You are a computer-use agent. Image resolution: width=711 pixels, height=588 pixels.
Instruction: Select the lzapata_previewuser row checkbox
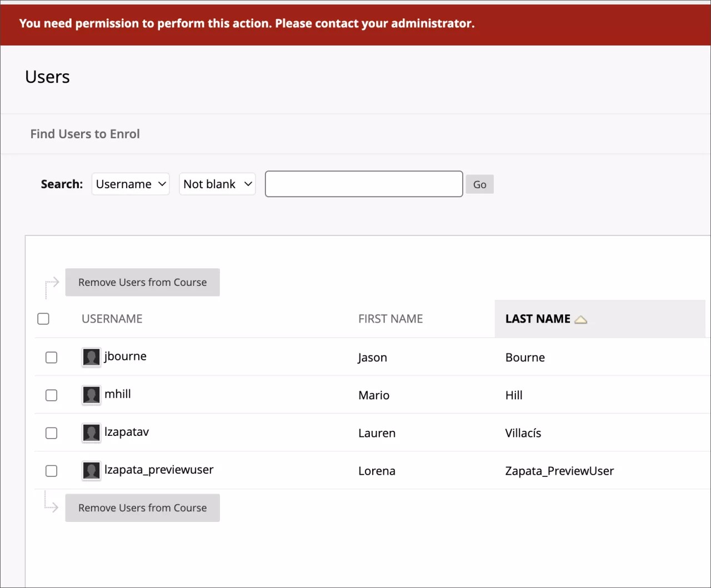point(51,470)
